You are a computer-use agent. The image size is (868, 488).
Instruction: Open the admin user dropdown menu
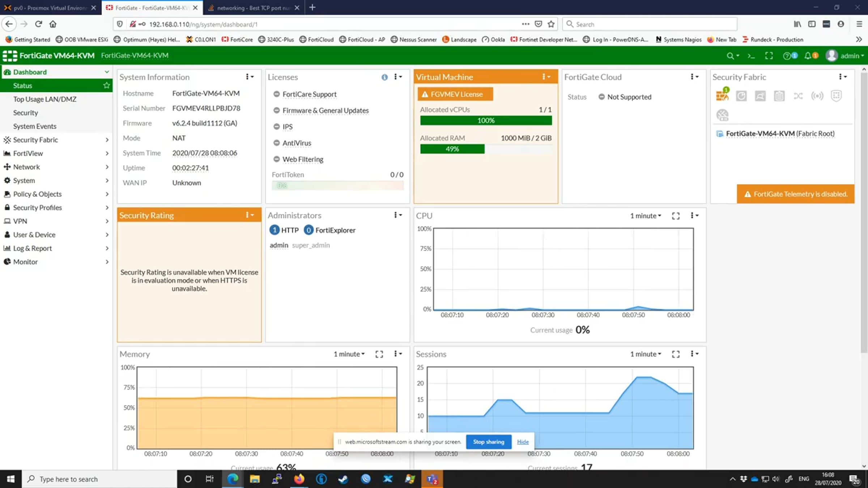coord(845,56)
